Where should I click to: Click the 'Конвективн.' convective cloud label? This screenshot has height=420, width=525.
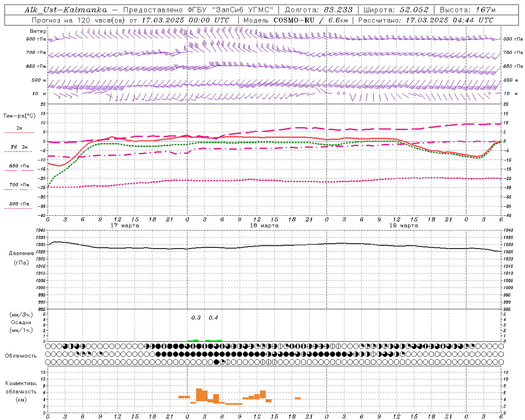[x=21, y=383]
